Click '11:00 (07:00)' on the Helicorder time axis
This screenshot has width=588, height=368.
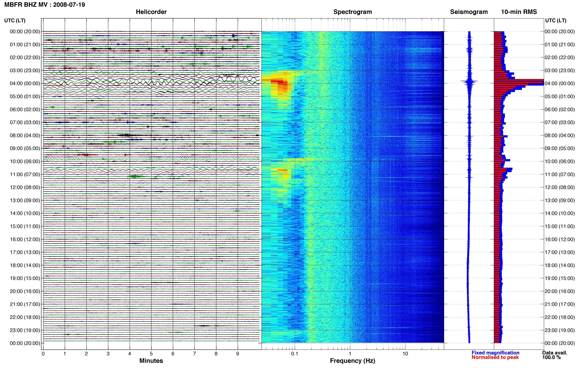pyautogui.click(x=25, y=174)
